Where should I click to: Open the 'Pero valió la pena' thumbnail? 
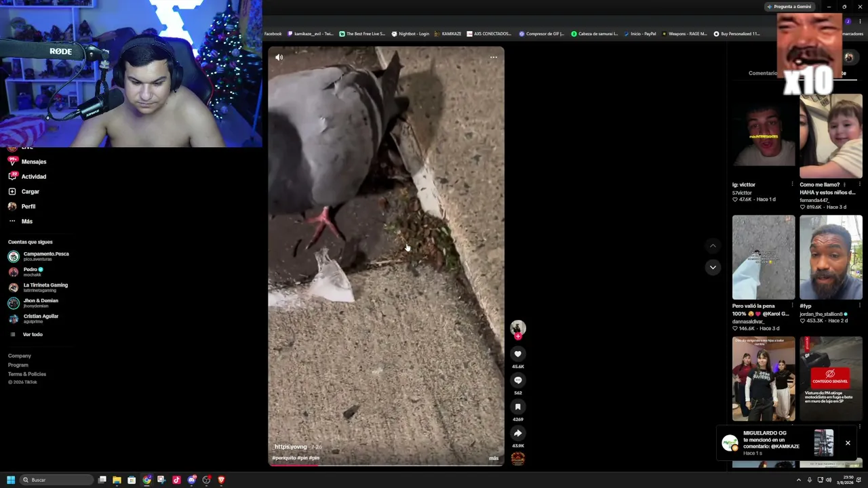[x=764, y=258]
